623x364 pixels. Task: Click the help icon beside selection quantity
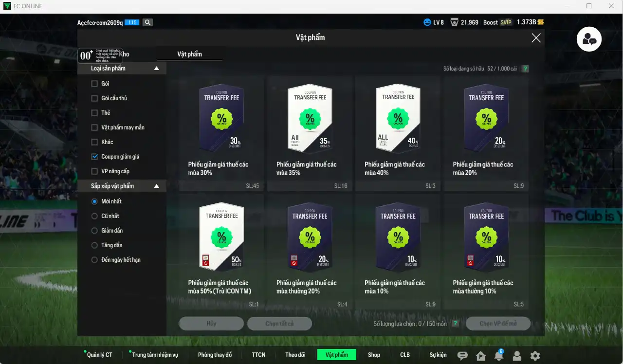point(455,324)
